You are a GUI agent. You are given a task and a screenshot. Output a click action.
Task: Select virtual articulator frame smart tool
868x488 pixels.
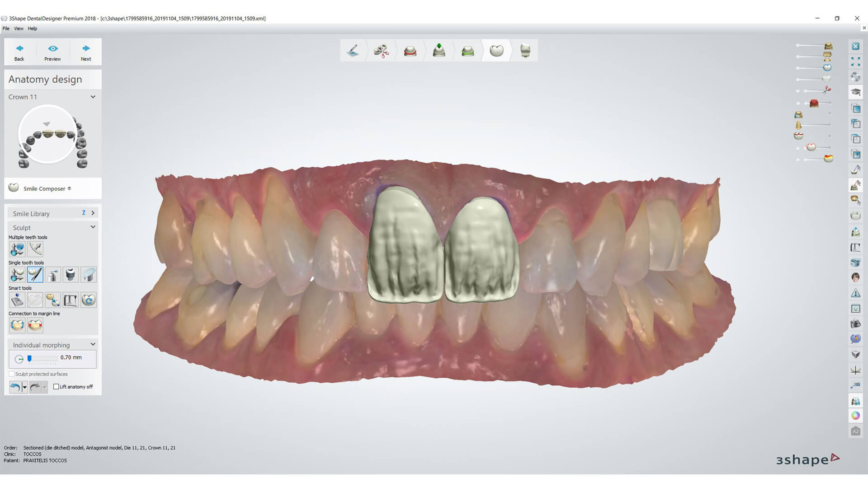click(x=71, y=300)
